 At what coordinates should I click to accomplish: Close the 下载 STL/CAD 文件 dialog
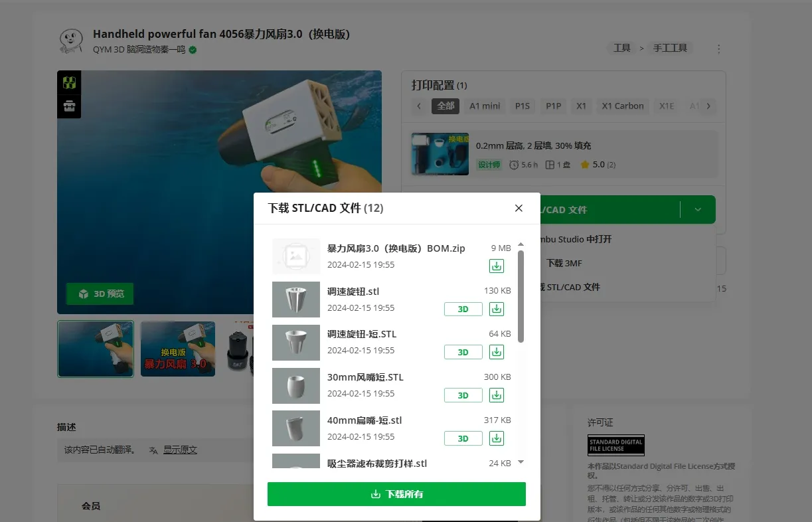tap(519, 209)
